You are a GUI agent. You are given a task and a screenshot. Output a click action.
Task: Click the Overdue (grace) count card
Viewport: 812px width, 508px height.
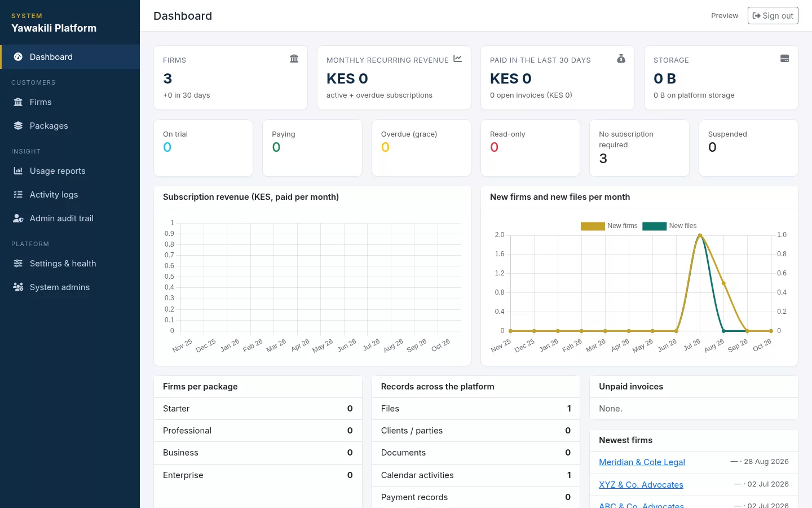(x=421, y=148)
